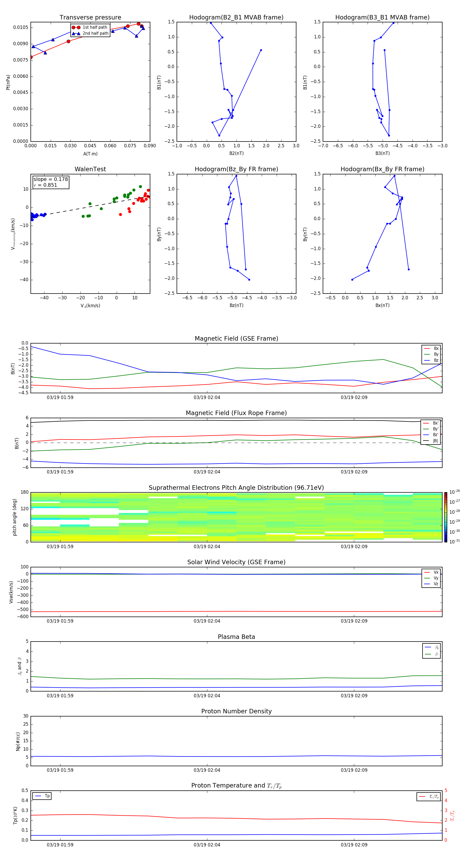
Task: Click the "B3(nT)" x-axis label
Action: (x=382, y=153)
